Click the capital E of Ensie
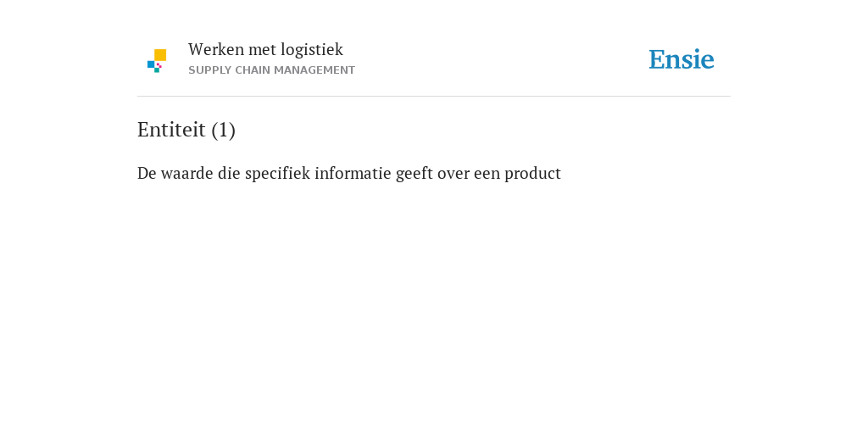Screen dimensions: 868x434 click(x=657, y=60)
